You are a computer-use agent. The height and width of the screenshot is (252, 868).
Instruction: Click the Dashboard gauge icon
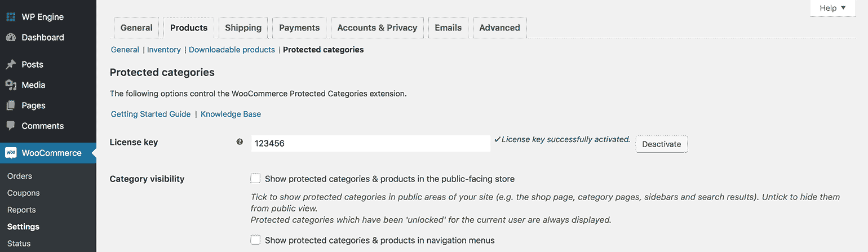click(11, 38)
